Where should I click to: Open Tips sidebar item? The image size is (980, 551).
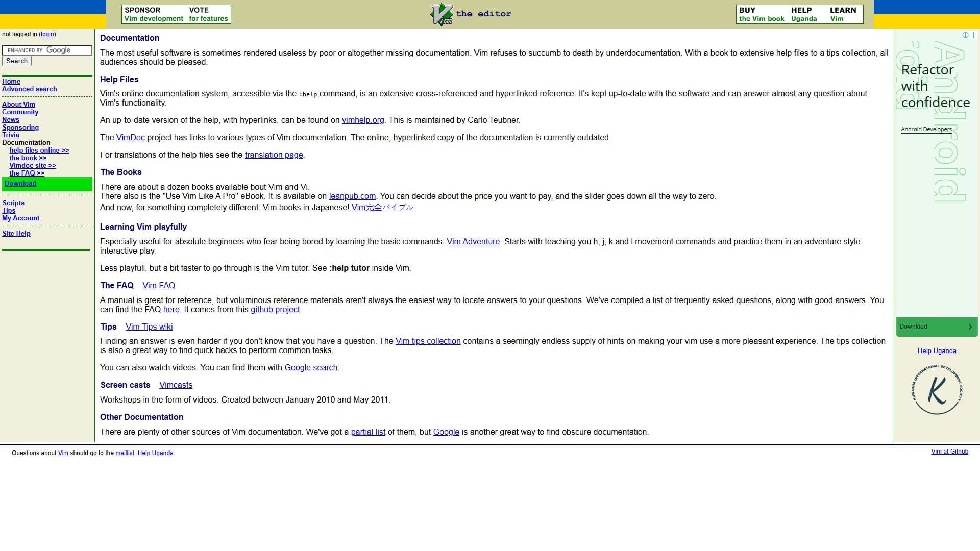pos(9,211)
